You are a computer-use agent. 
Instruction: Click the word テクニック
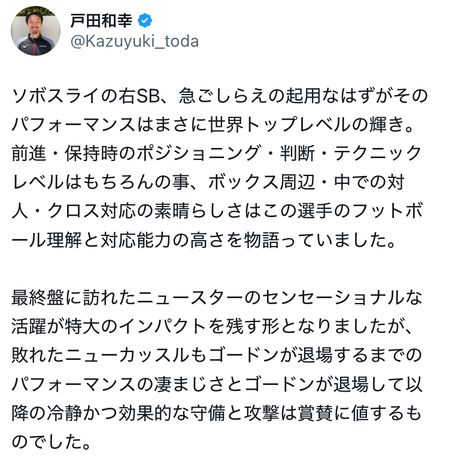[378, 154]
